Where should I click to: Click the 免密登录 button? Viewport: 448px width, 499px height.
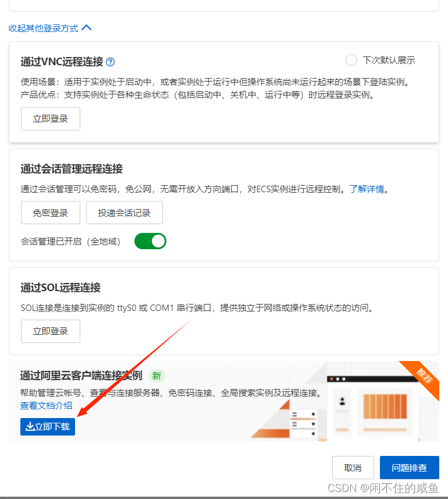coord(51,213)
